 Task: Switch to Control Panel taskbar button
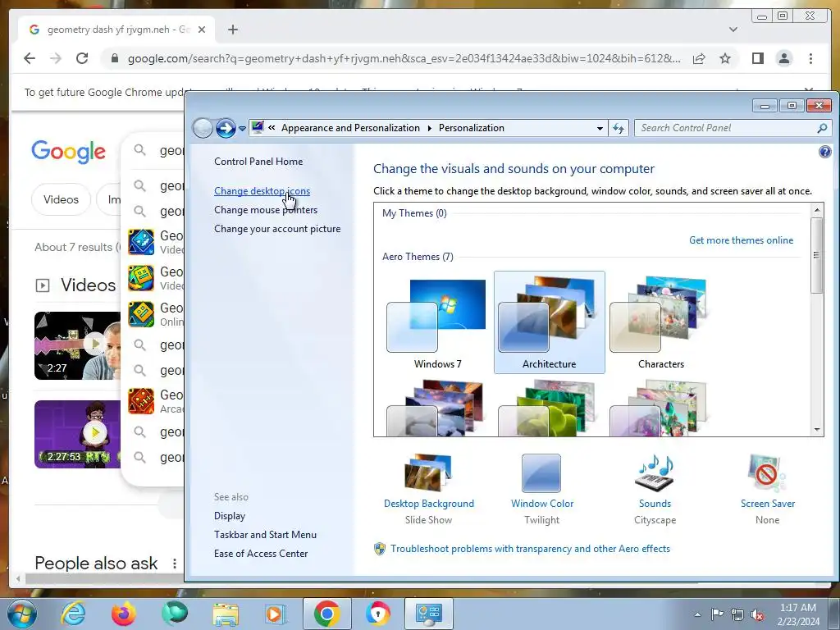428,614
